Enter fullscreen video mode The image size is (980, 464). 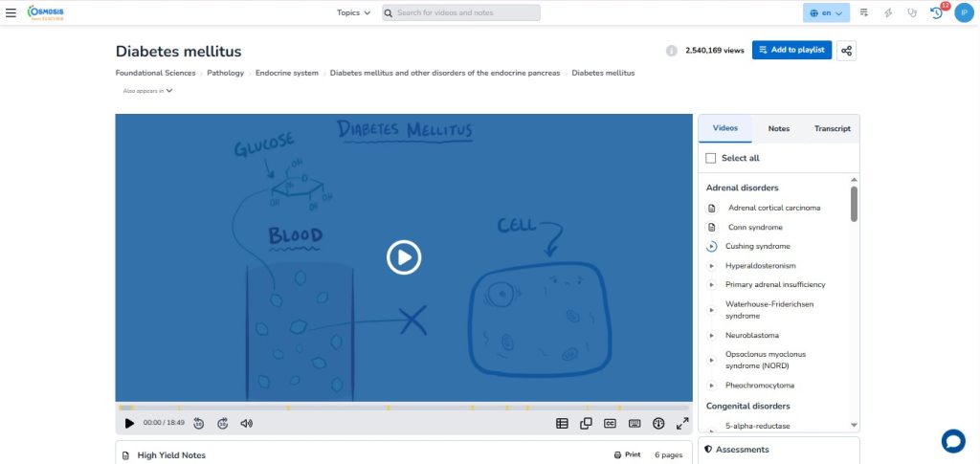(x=682, y=424)
